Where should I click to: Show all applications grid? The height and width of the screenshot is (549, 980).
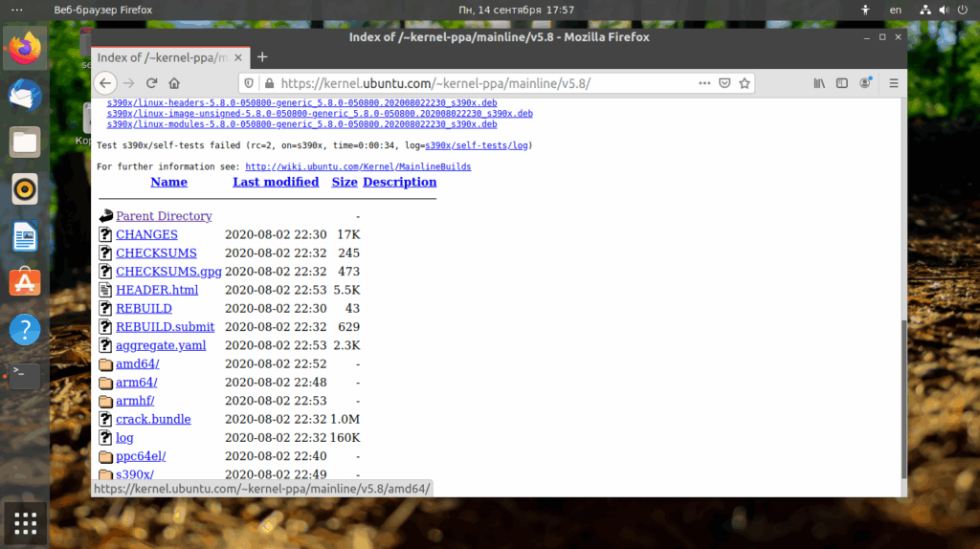click(25, 523)
